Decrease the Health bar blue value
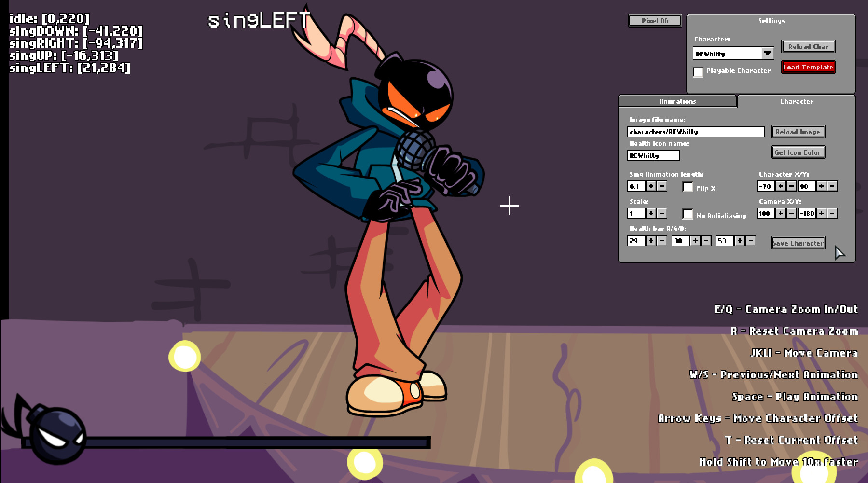The image size is (868, 483). click(751, 240)
